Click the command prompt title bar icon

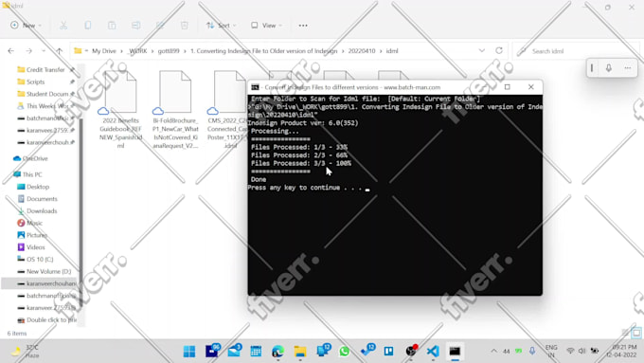pos(255,87)
